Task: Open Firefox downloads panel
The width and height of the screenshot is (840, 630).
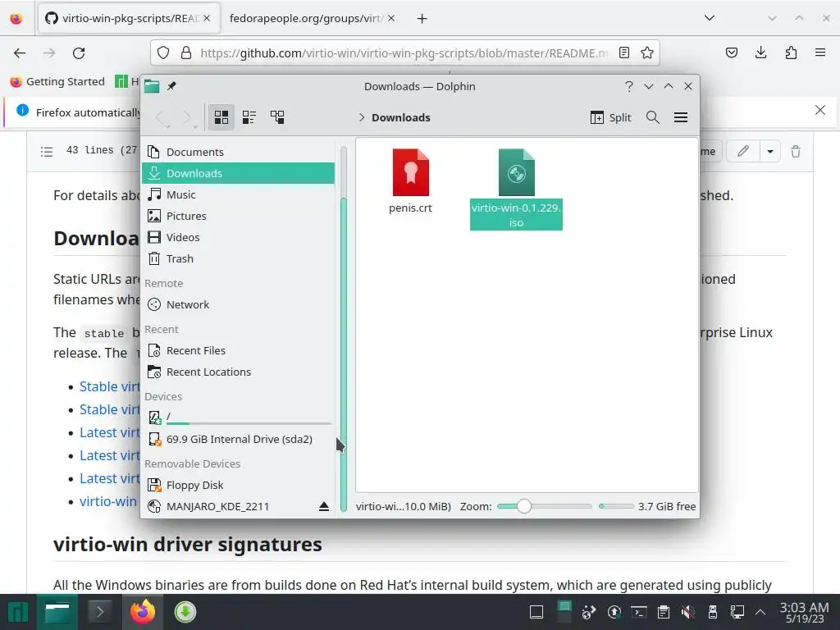Action: 760,52
